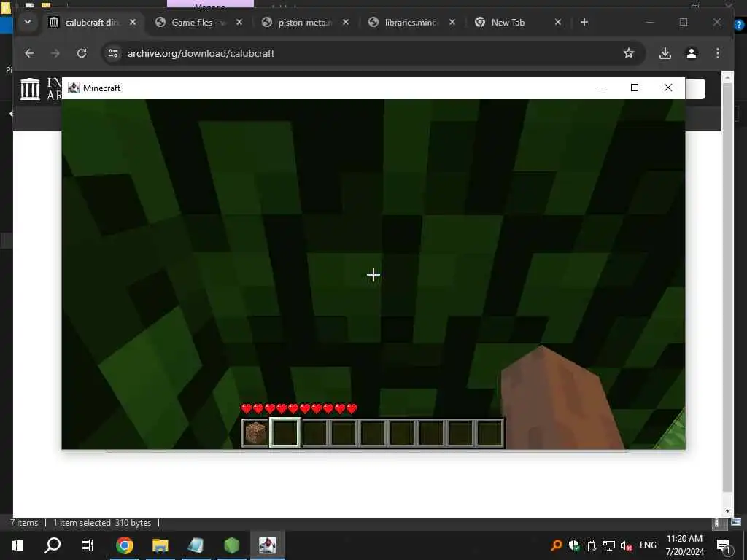Screen dimensions: 747x560
Task: Switch Explorer to large icons view
Action: point(736,522)
